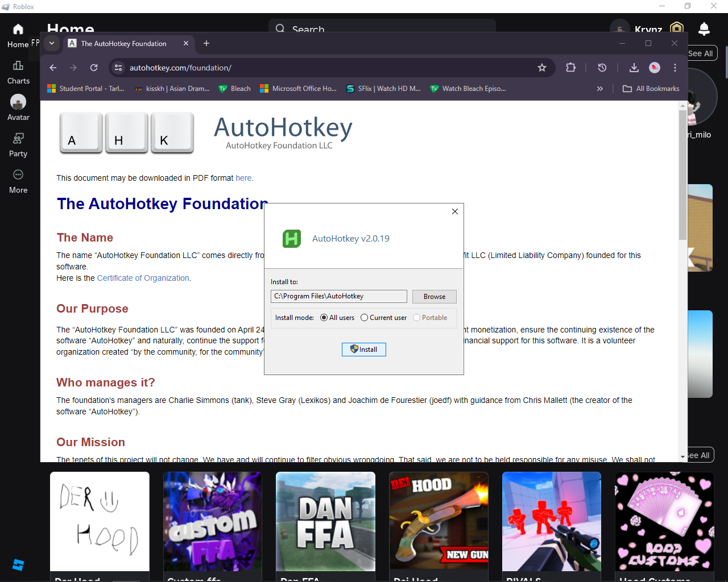The height and width of the screenshot is (582, 728).
Task: Click the Who manages it? heading
Action: [x=106, y=383]
